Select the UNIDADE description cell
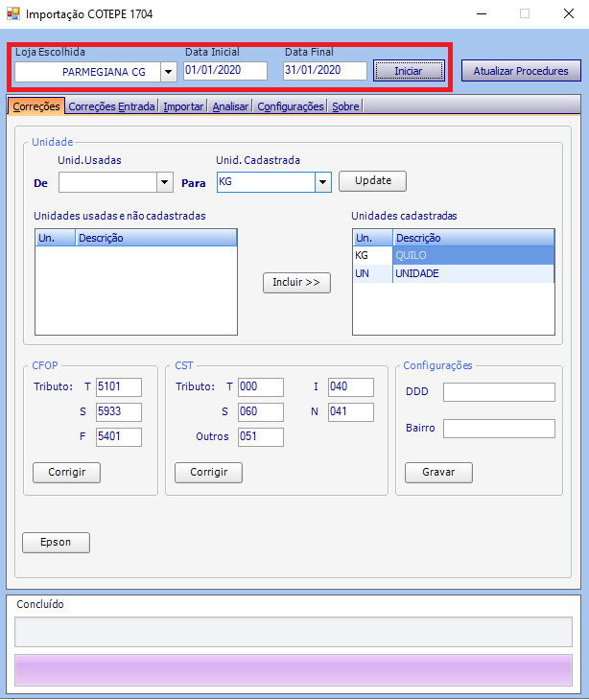This screenshot has width=589, height=700. pyautogui.click(x=473, y=273)
